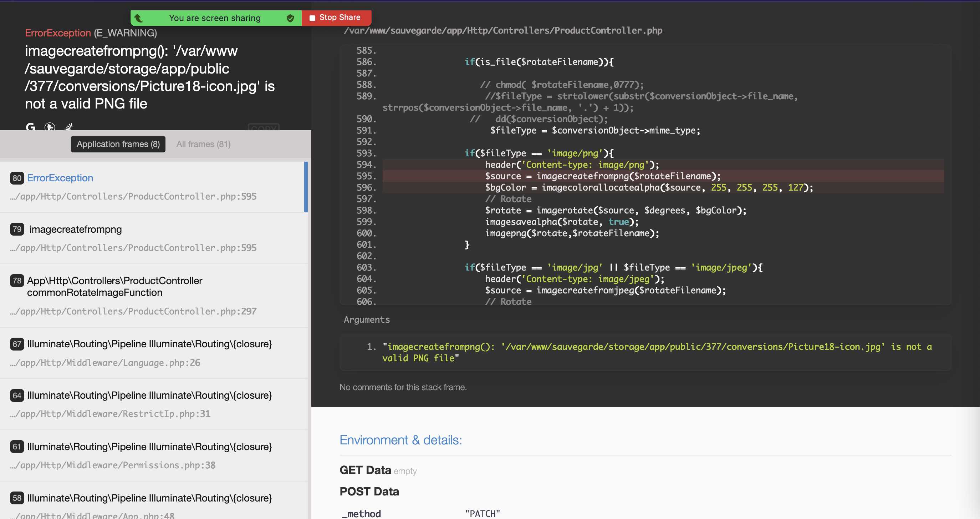Select frame 64 RestrictIp.php:31

(x=154, y=404)
